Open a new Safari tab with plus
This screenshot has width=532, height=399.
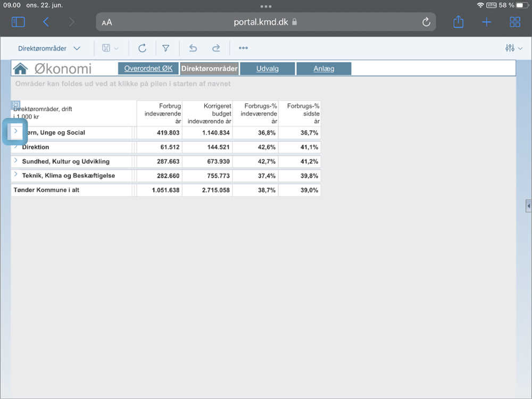486,22
